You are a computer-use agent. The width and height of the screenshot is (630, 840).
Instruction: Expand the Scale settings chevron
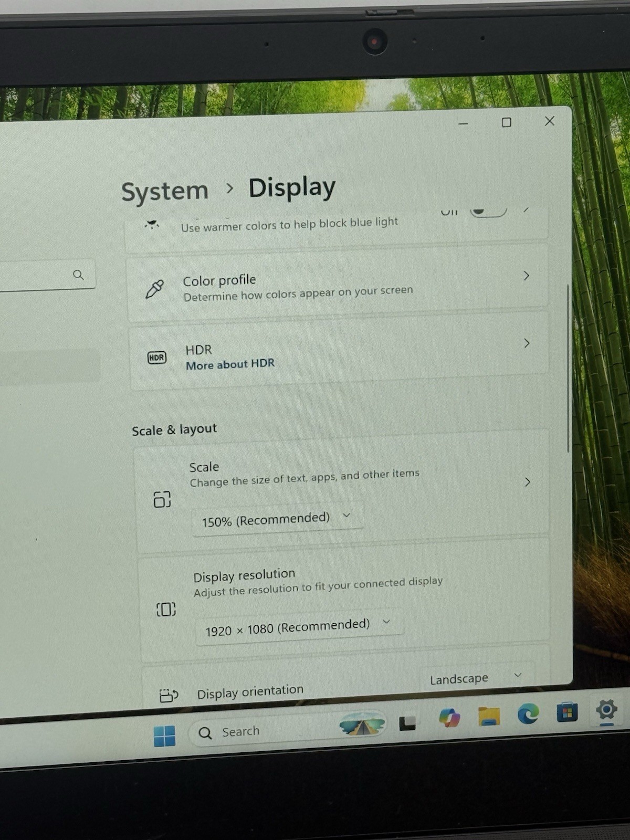[528, 482]
